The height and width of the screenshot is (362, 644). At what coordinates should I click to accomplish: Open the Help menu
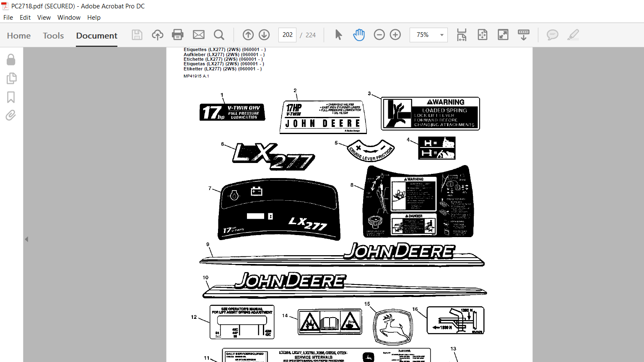pyautogui.click(x=94, y=18)
